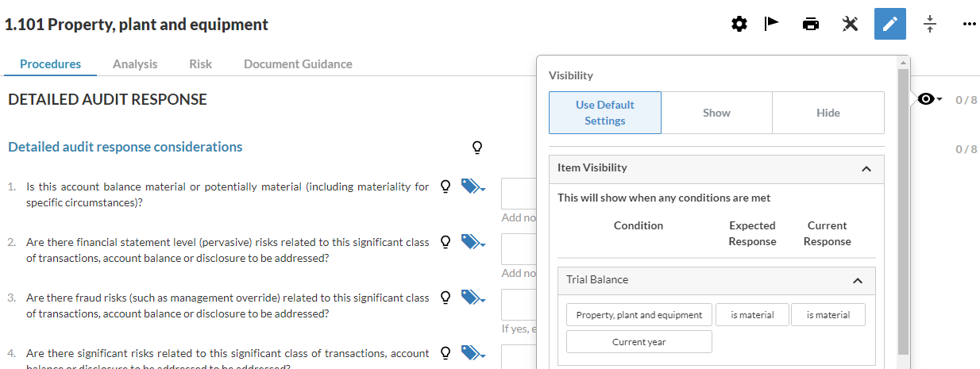Click the printer icon
The width and height of the screenshot is (980, 369).
[810, 25]
